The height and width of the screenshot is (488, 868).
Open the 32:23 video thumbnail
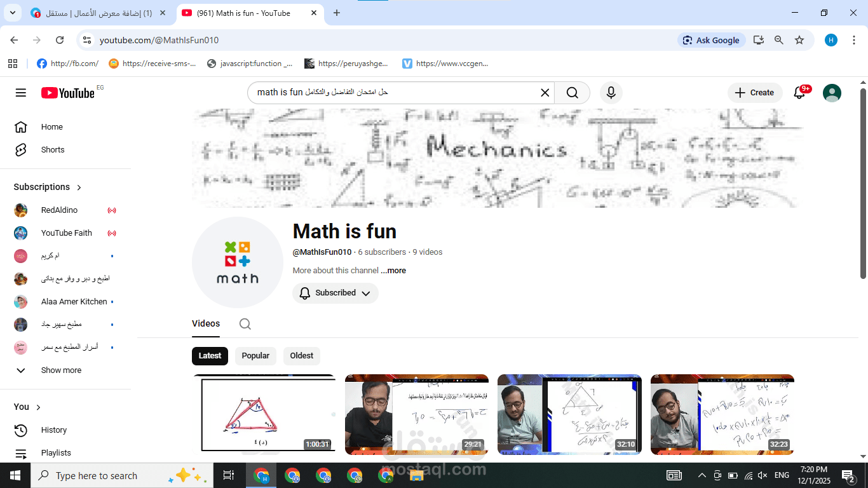pyautogui.click(x=722, y=414)
